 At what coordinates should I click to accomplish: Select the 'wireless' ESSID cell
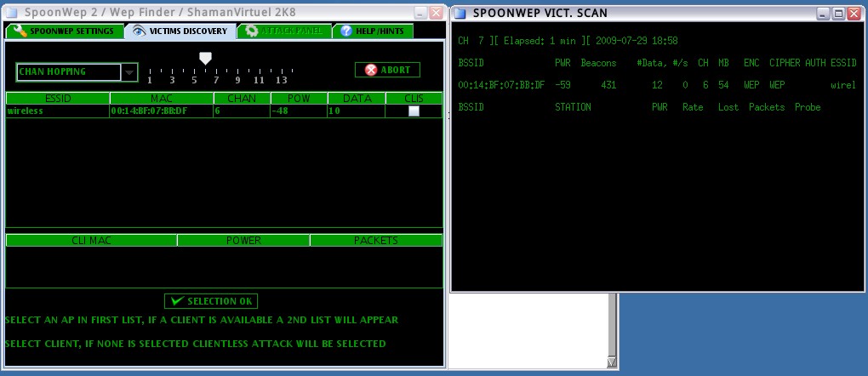click(58, 111)
